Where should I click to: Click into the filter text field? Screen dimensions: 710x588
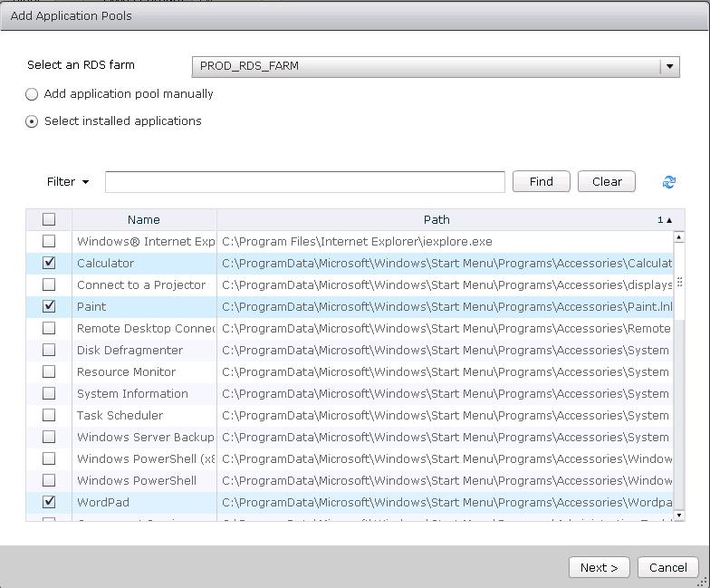(x=304, y=182)
